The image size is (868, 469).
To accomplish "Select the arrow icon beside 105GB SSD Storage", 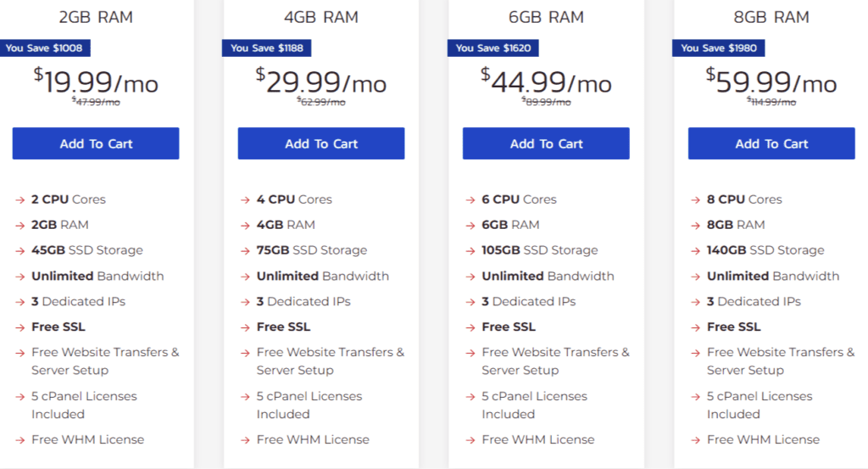I will (470, 251).
